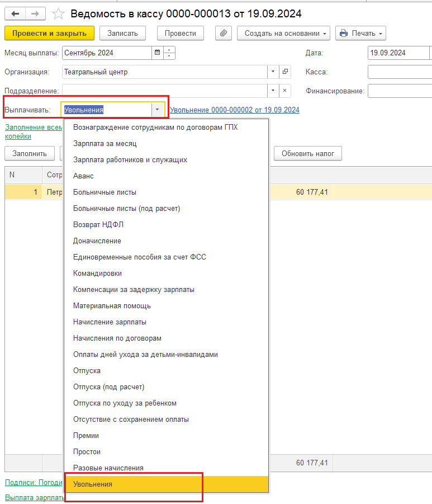The height and width of the screenshot is (504, 432).
Task: Open Организация record with the open icon
Action: point(285,72)
